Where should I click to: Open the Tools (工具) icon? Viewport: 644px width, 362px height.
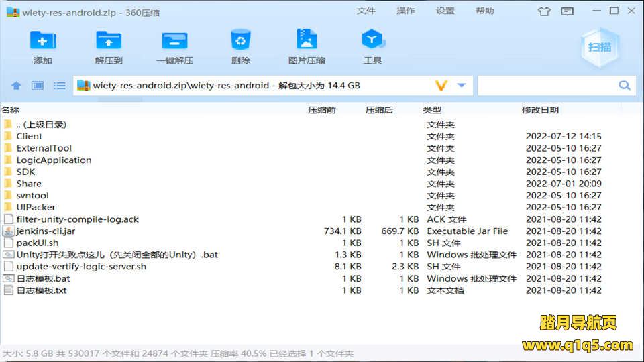tap(372, 40)
